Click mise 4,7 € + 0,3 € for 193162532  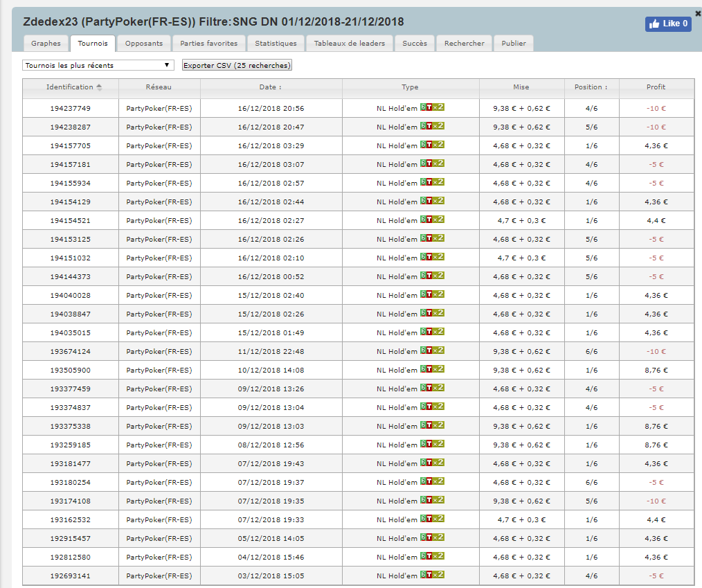521,520
